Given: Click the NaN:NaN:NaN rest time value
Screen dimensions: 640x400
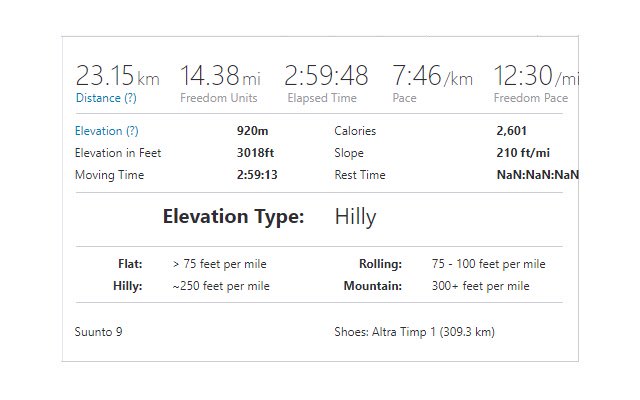Looking at the screenshot, I should (538, 175).
